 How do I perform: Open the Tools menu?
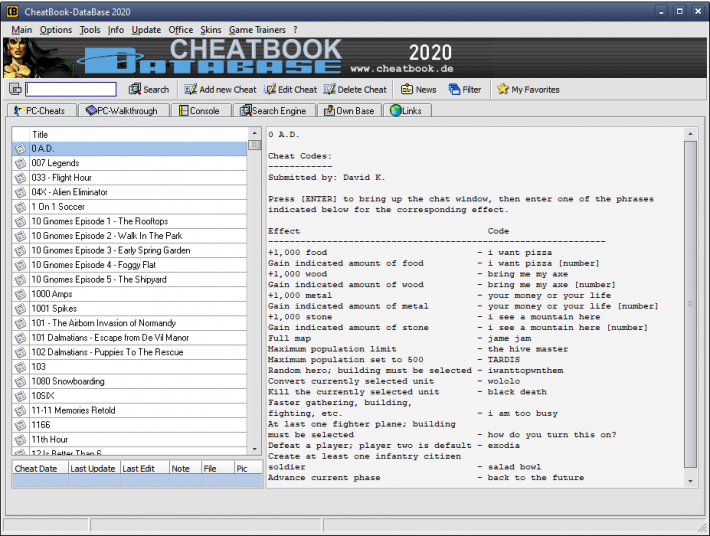tap(90, 30)
